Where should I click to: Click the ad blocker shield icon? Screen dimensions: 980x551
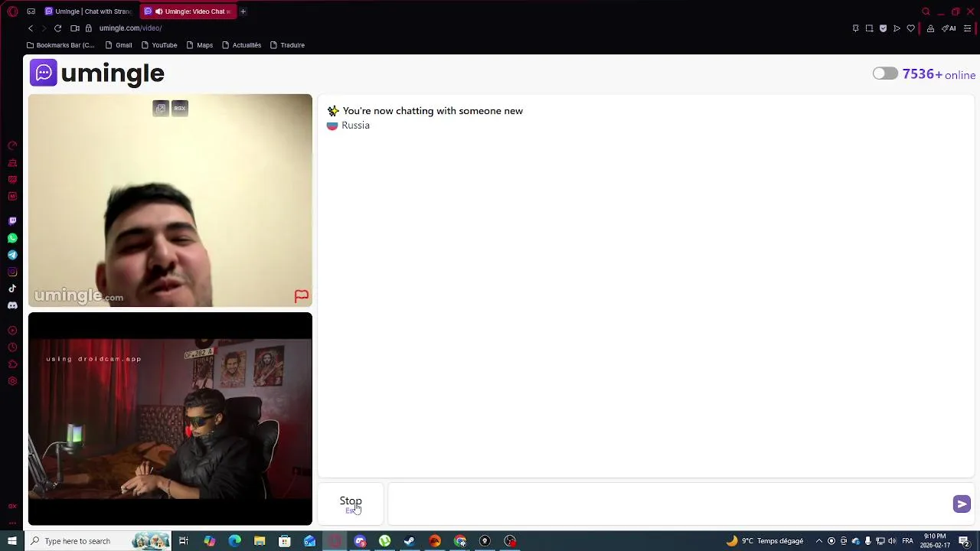883,28
